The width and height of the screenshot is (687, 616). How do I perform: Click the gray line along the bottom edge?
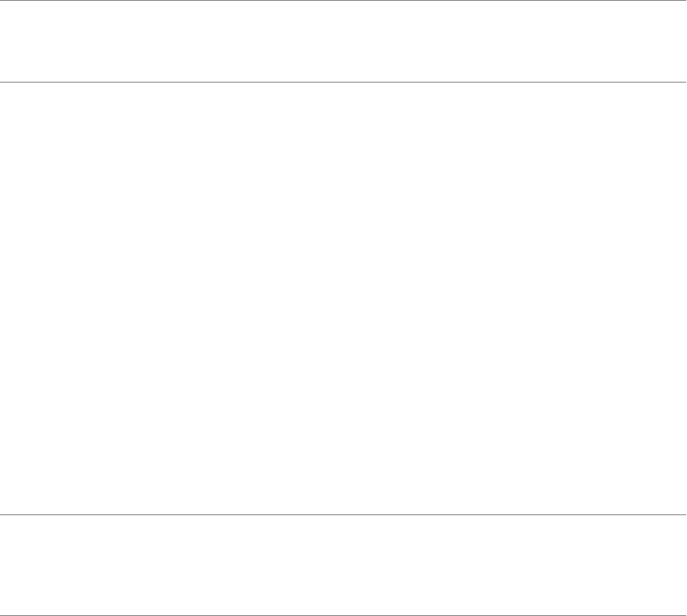coord(343,615)
